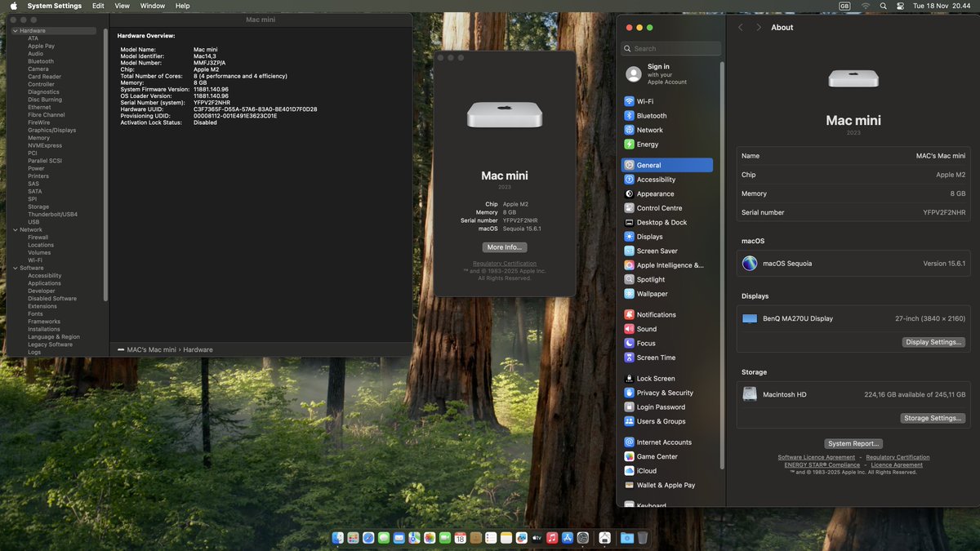Open Music app in the Dock

click(552, 538)
